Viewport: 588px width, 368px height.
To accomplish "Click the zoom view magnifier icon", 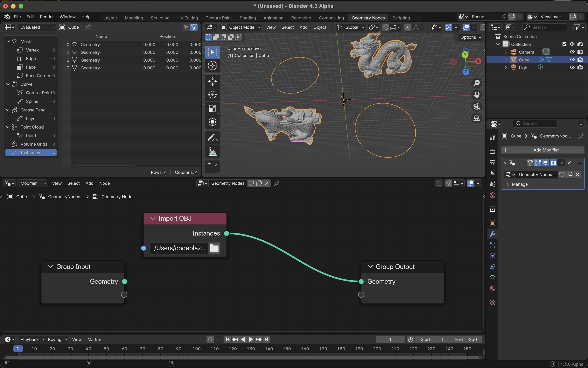I will (476, 83).
